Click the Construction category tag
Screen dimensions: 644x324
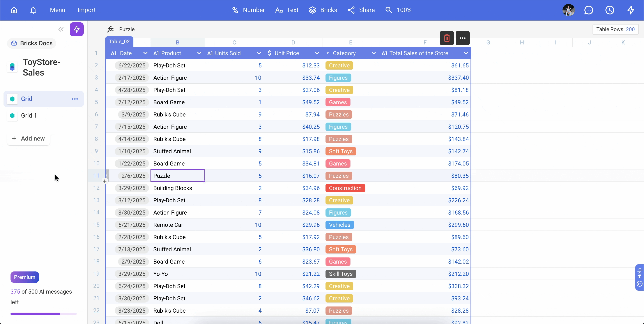tap(345, 188)
